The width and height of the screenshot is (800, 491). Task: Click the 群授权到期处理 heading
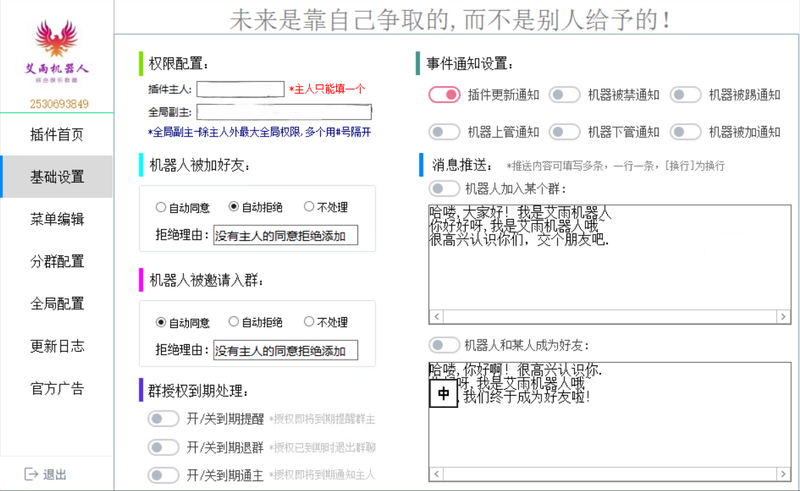point(198,391)
